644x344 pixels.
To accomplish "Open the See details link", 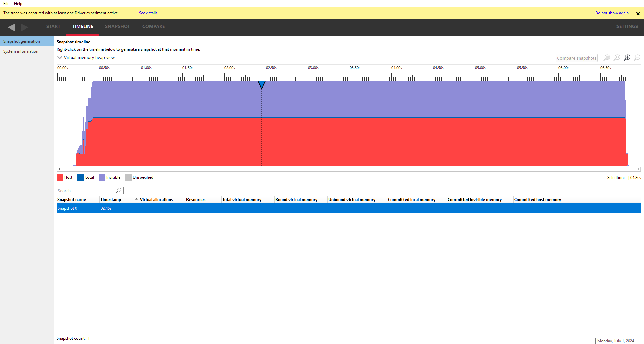I will (148, 13).
